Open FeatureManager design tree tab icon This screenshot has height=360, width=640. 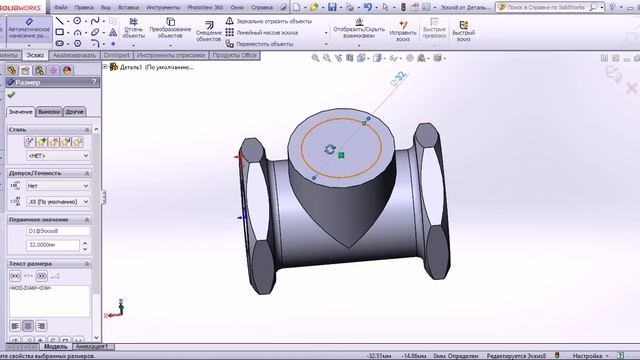11,70
